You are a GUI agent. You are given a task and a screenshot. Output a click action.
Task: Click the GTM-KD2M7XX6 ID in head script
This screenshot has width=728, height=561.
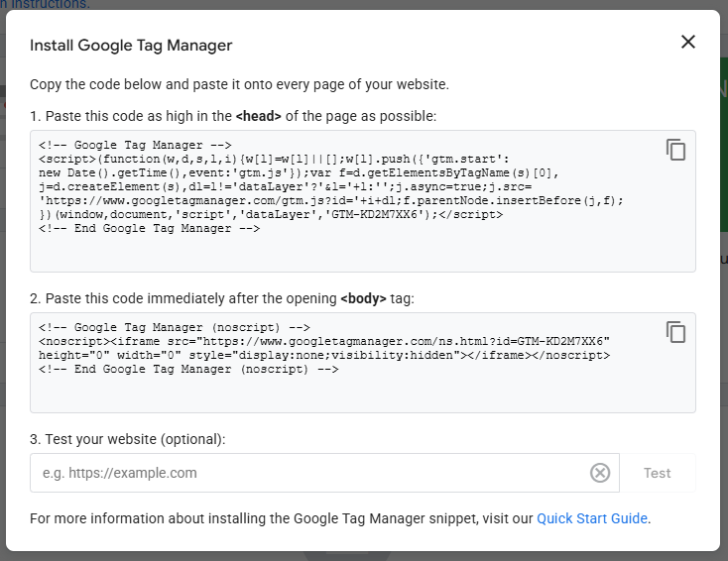pos(380,214)
